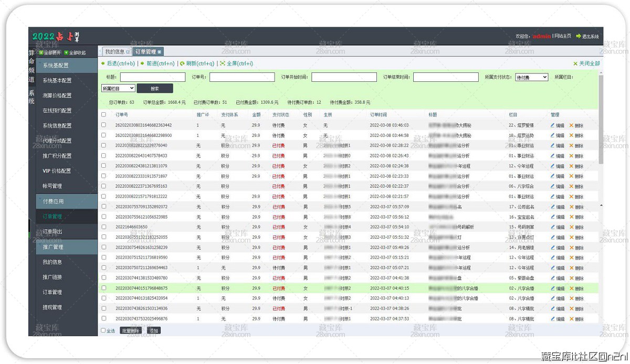
Task: Check the table header select-all checkbox
Action: 103,114
